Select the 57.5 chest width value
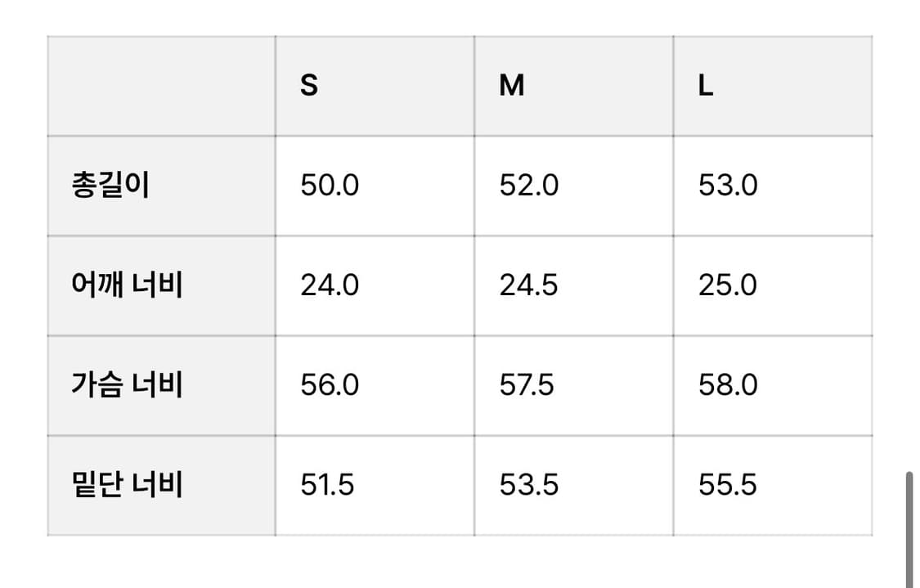The image size is (920, 588). (x=527, y=385)
